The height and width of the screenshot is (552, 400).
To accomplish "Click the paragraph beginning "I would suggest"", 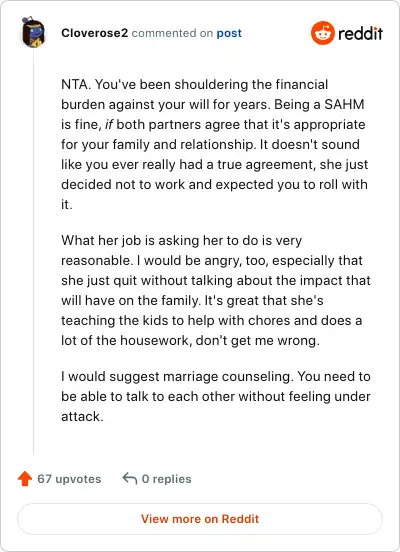I will tap(215, 396).
